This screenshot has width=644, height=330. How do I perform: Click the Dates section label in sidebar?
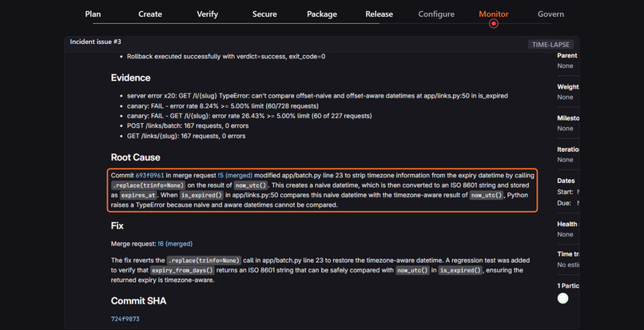click(x=566, y=181)
